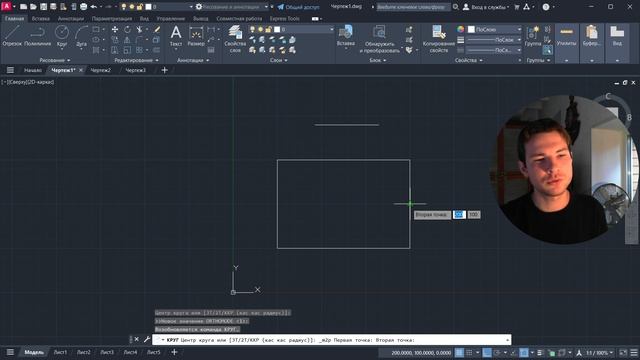Click the Undo arrow in quick access toolbar
The image size is (640, 360).
click(x=94, y=7)
